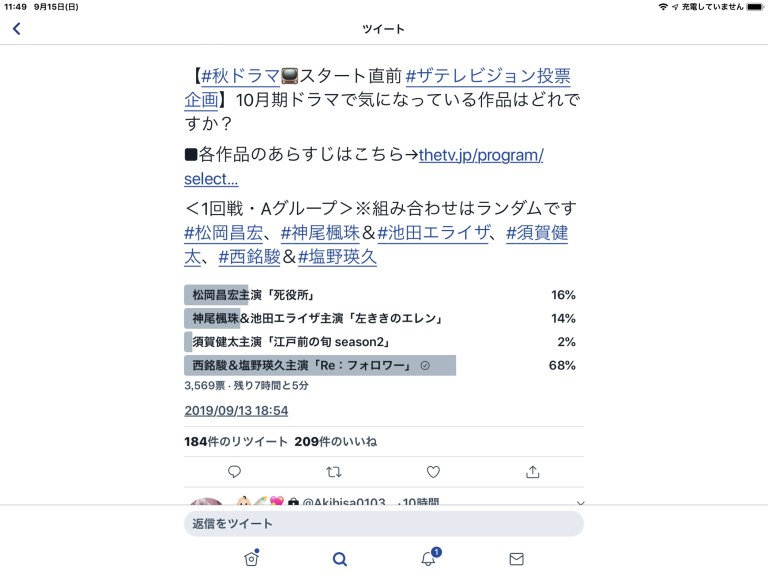Open Notifications bell with badge
Viewport: 768px width, 576px height.
[x=428, y=559]
